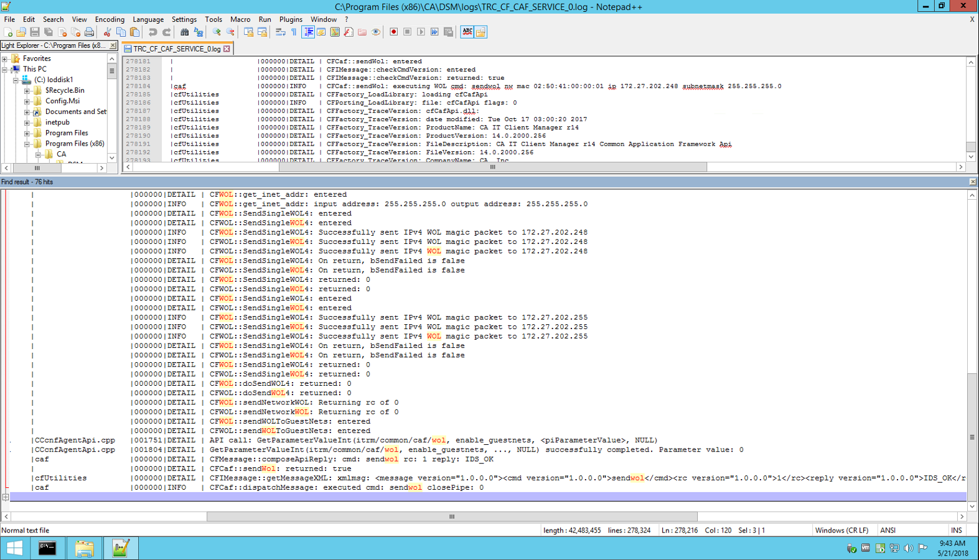Close the Light Explorer panel

click(x=113, y=45)
